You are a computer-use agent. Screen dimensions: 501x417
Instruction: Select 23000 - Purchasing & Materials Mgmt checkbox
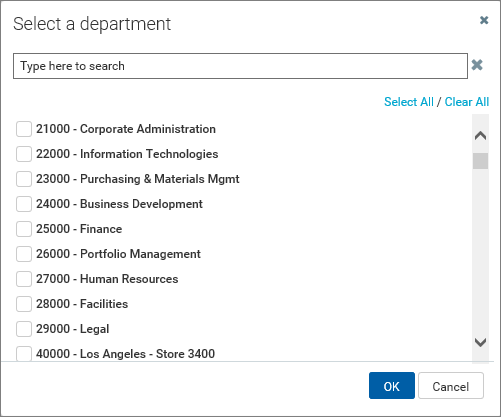(x=24, y=179)
